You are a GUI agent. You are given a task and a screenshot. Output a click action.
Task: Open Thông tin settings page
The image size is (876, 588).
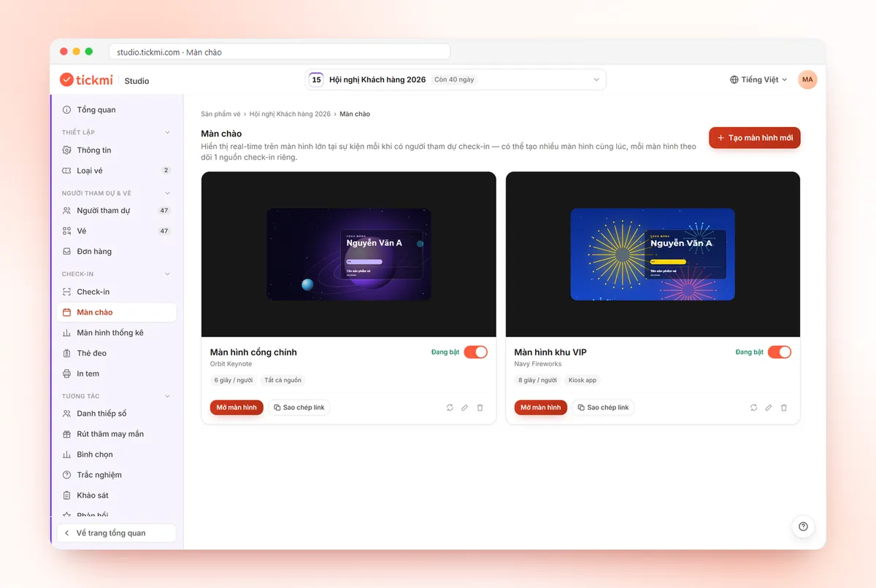[x=117, y=150]
